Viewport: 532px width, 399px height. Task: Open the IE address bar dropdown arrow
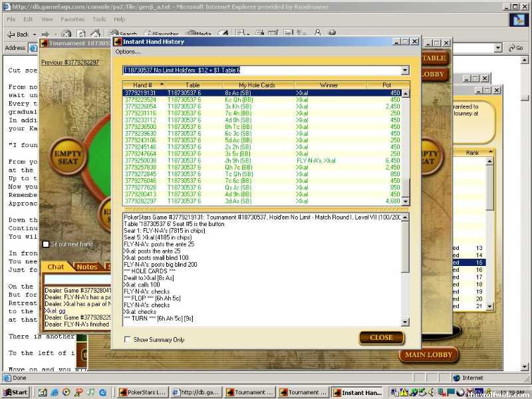[497, 48]
